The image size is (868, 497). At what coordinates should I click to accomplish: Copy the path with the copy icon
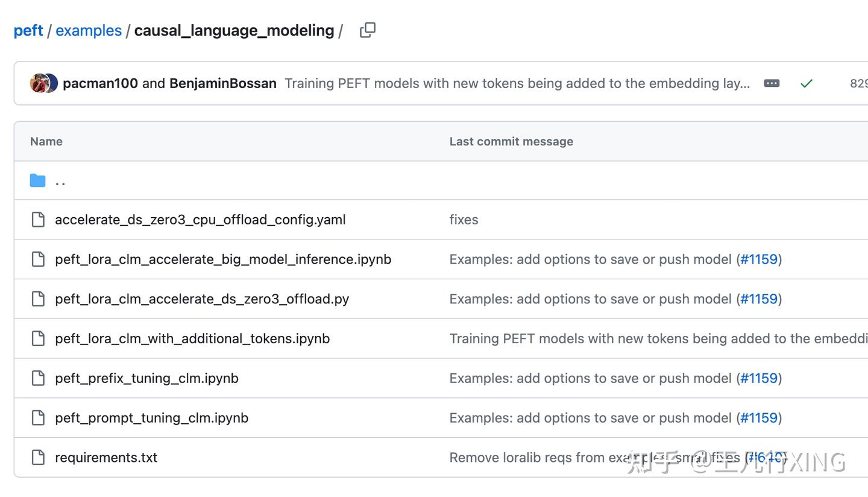(x=368, y=30)
